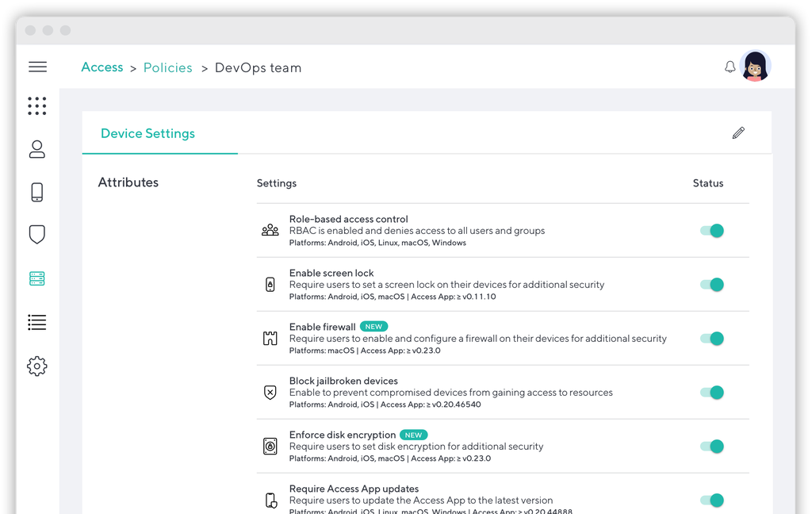This screenshot has width=812, height=514.
Task: Navigate to Access breadcrumb link
Action: (102, 67)
